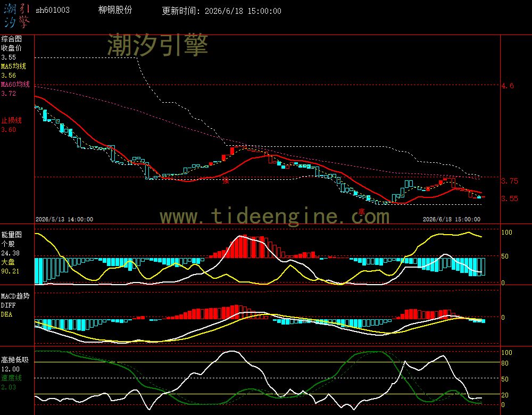The image size is (532, 415).
Task: Click the start date 2026/5/13 14:00:00
Action: coord(64,219)
